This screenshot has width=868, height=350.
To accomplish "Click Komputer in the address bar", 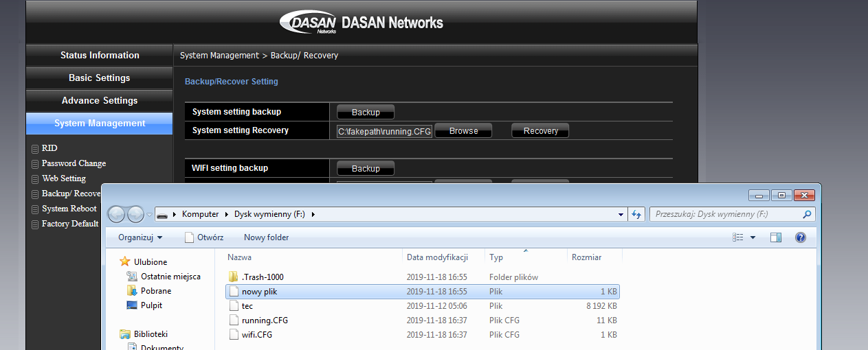I will [201, 214].
